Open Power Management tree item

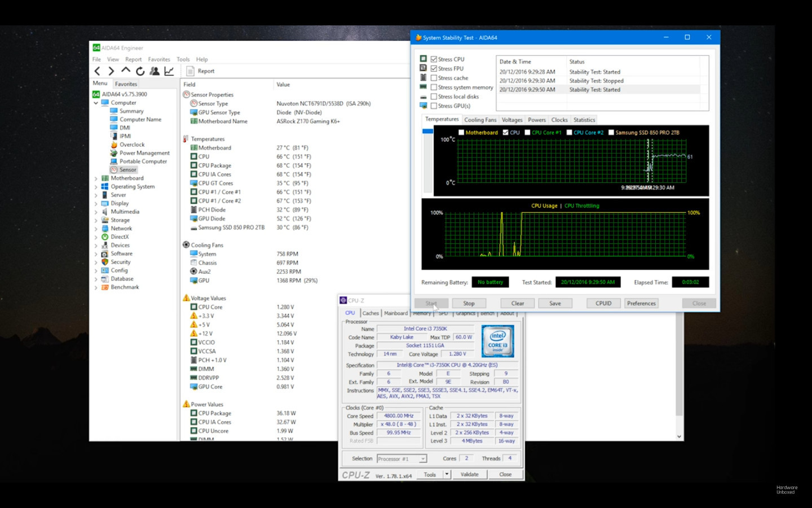click(x=144, y=153)
